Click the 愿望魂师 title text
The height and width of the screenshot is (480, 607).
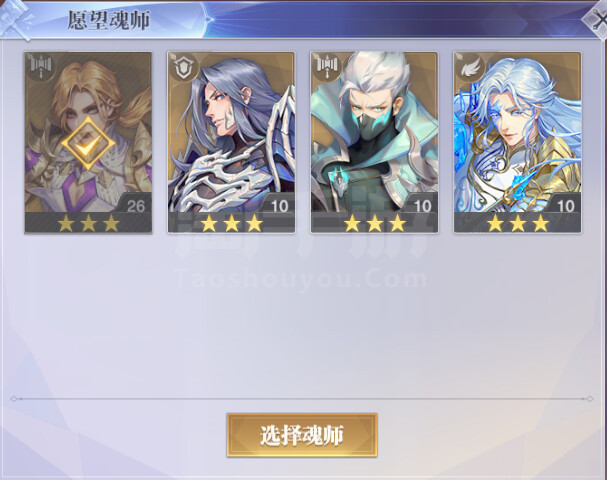pos(108,20)
